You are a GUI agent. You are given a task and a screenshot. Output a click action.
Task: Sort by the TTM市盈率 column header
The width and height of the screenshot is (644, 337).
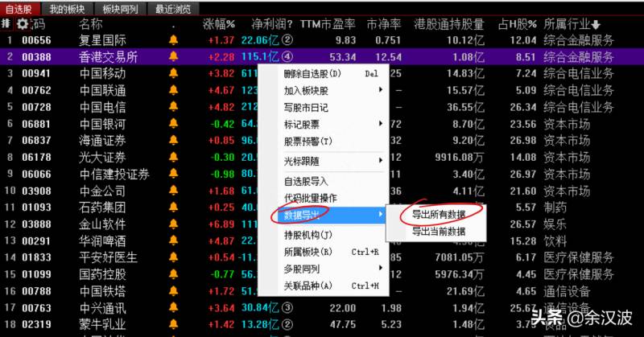[x=328, y=25]
